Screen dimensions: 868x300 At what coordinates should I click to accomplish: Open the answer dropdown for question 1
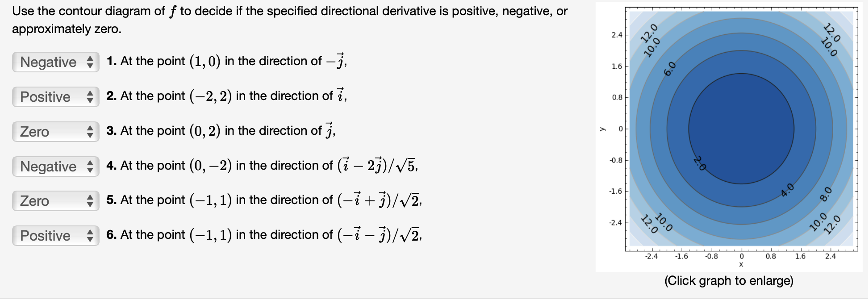54,62
